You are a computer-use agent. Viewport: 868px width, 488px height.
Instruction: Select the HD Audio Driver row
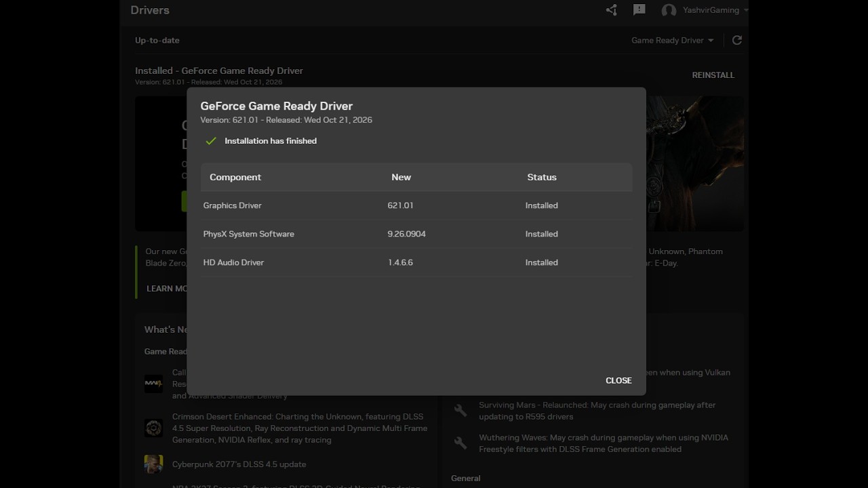(416, 262)
